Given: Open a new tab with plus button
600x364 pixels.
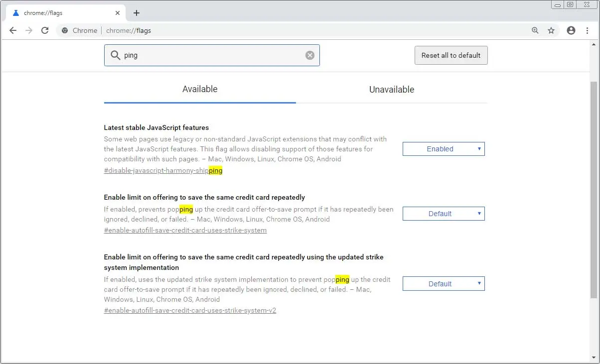Looking at the screenshot, I should coord(137,13).
